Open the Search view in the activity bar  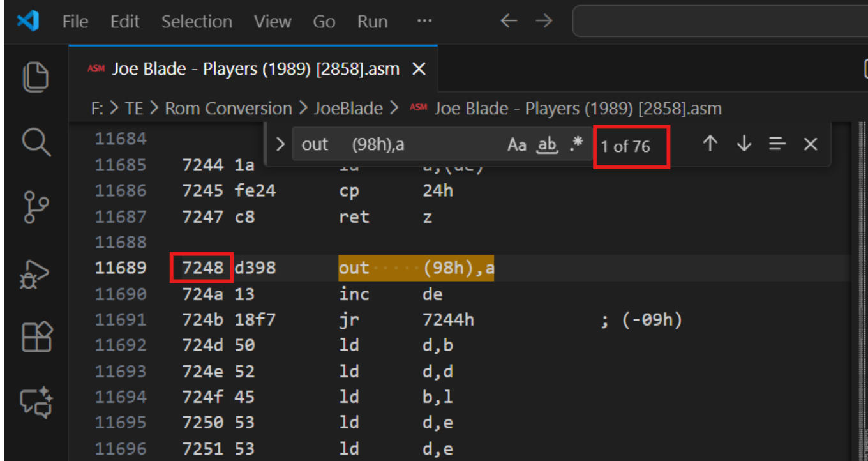[36, 140]
